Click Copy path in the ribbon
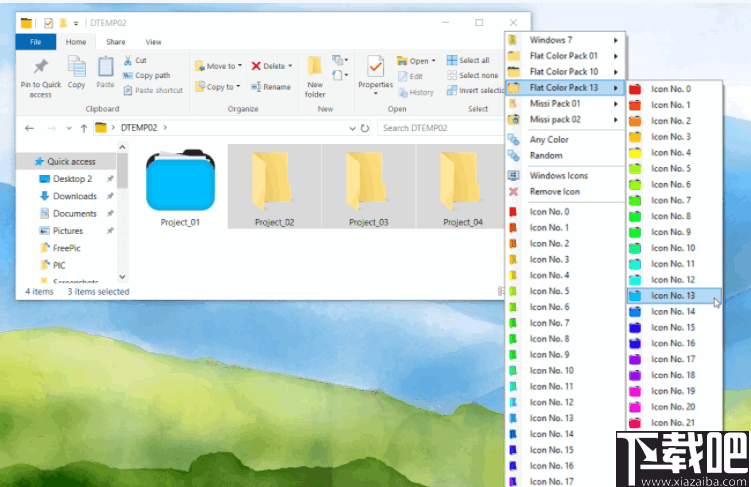 click(x=147, y=75)
